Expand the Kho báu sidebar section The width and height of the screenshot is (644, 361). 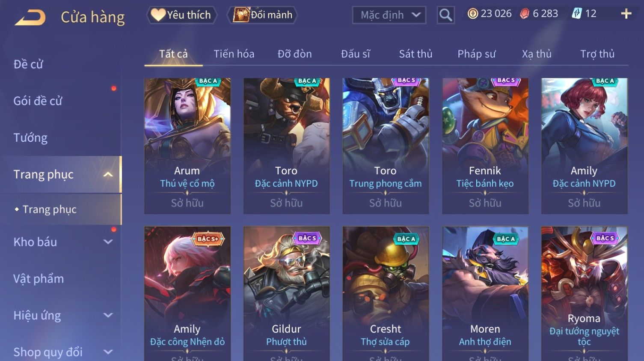pyautogui.click(x=108, y=242)
